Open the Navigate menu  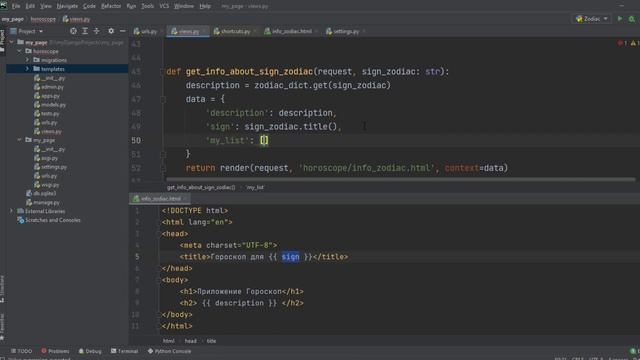pos(67,6)
